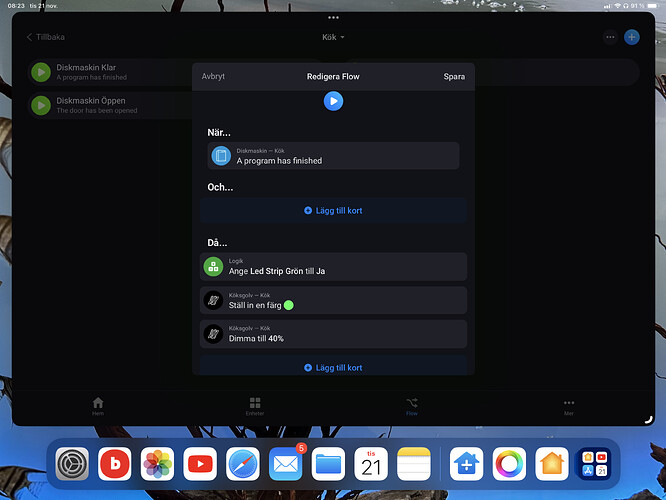Open the 'Ange Led Strip Grön till Ja' card
This screenshot has width=666, height=500.
(333, 267)
